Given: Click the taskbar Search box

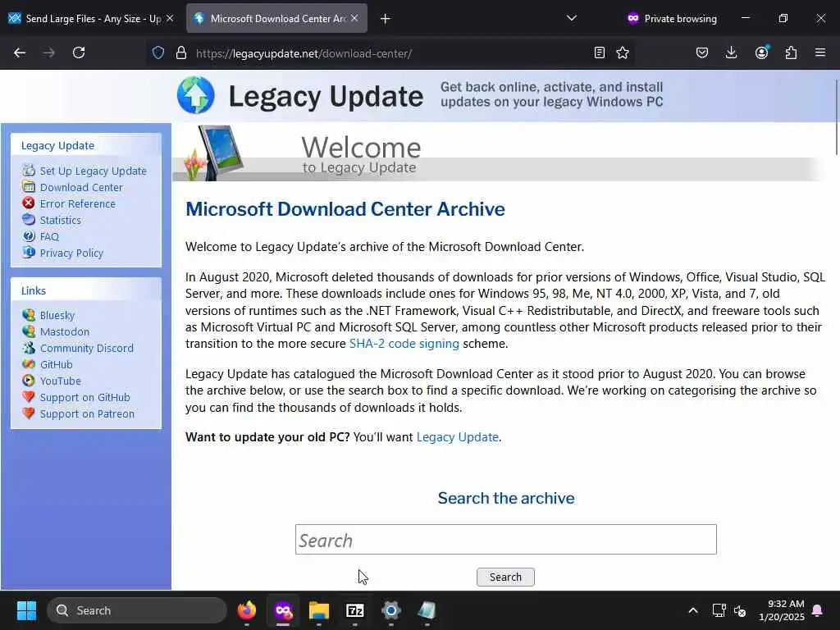Looking at the screenshot, I should pyautogui.click(x=137, y=610).
